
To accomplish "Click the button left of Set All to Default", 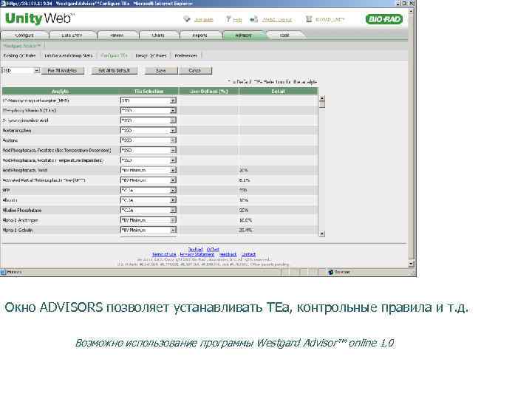I will tap(62, 71).
